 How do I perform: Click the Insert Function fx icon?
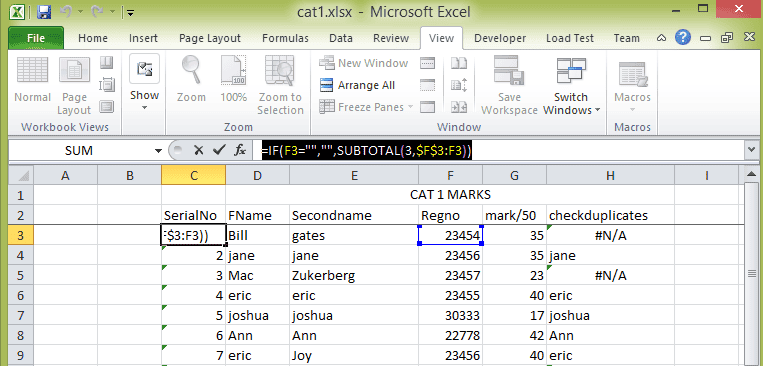[240, 151]
